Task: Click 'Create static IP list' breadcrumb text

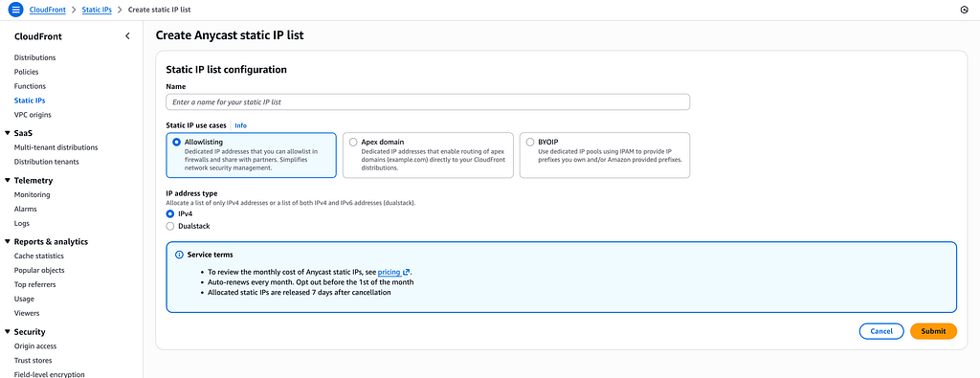Action: tap(160, 10)
